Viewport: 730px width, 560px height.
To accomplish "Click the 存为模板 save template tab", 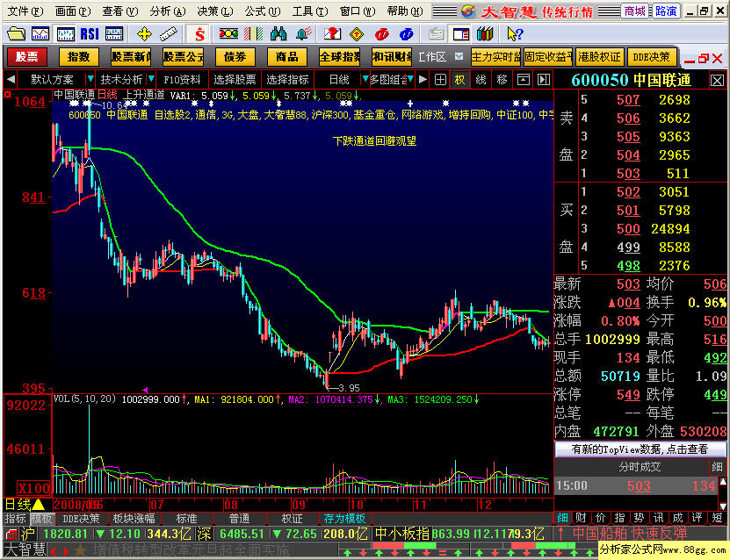I will [344, 518].
